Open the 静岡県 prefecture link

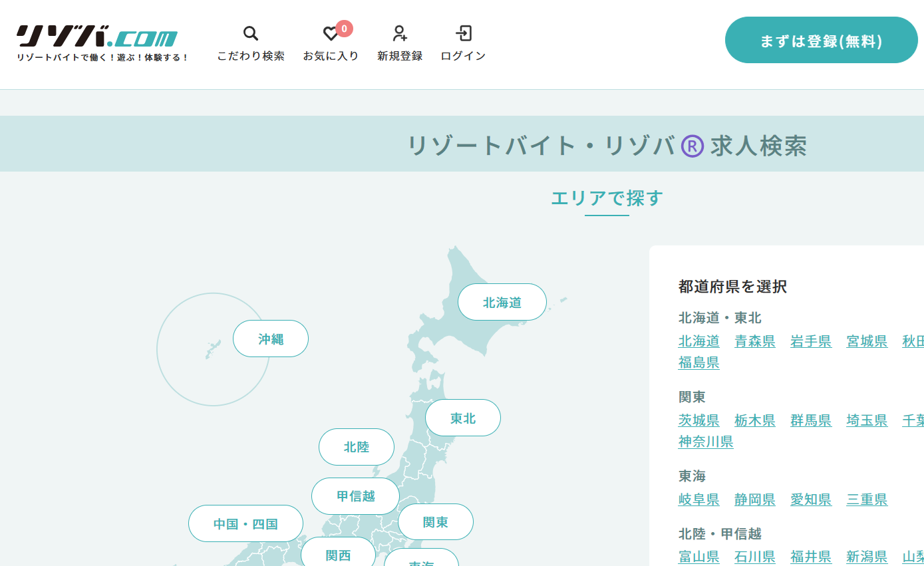point(754,499)
